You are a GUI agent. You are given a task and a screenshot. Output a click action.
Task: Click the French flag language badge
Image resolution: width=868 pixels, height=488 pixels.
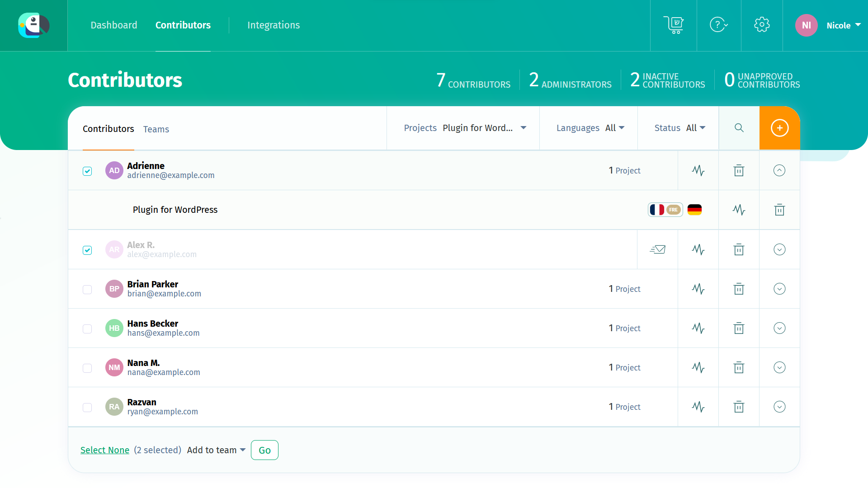tap(665, 210)
